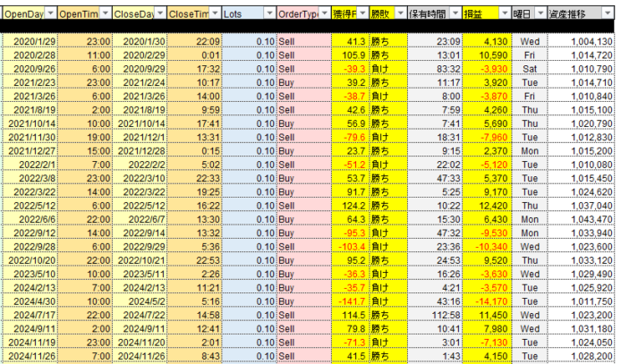621x364 pixels.
Task: Click the OpenDay cell 2022/9/28
Action: 32,246
